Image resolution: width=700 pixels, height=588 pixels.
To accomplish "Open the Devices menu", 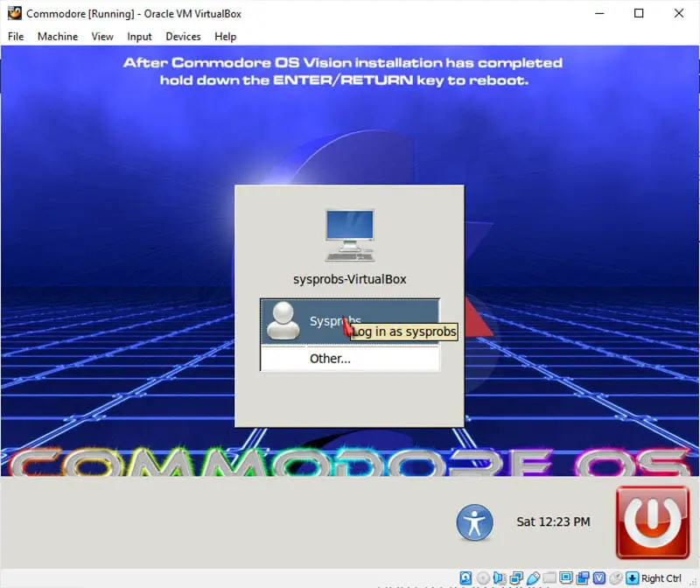I will (183, 37).
